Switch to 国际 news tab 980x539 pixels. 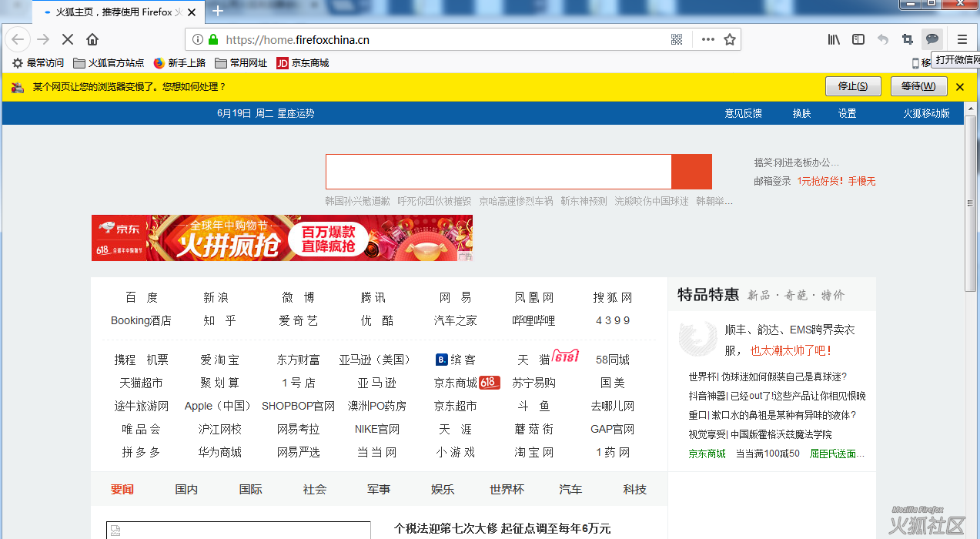250,489
